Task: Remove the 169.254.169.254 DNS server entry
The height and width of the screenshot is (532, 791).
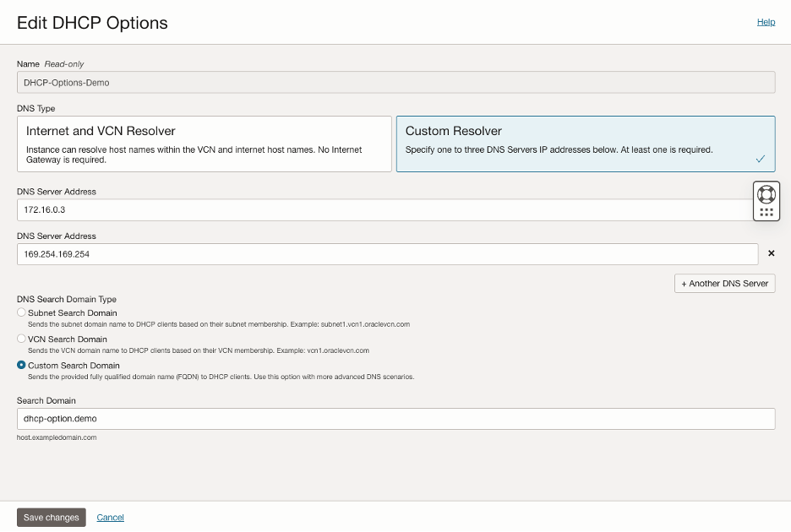Action: click(771, 253)
